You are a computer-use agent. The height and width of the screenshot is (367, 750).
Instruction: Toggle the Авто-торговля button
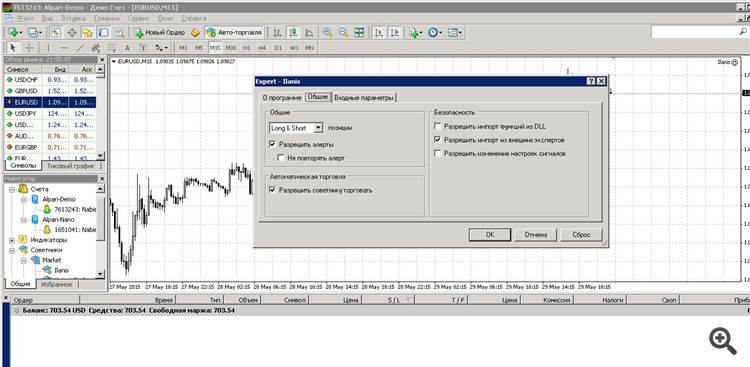[x=234, y=33]
